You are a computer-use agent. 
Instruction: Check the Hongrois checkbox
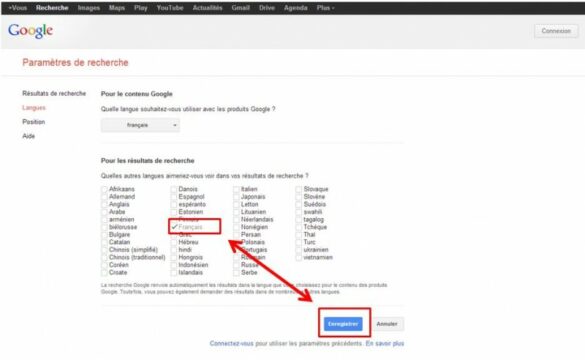coord(174,258)
